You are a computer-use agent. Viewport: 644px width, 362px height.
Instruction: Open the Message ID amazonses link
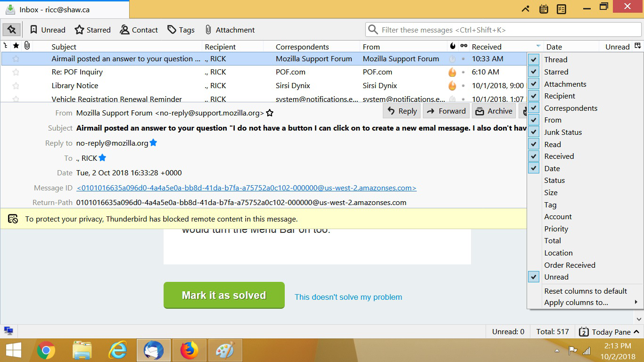[247, 188]
